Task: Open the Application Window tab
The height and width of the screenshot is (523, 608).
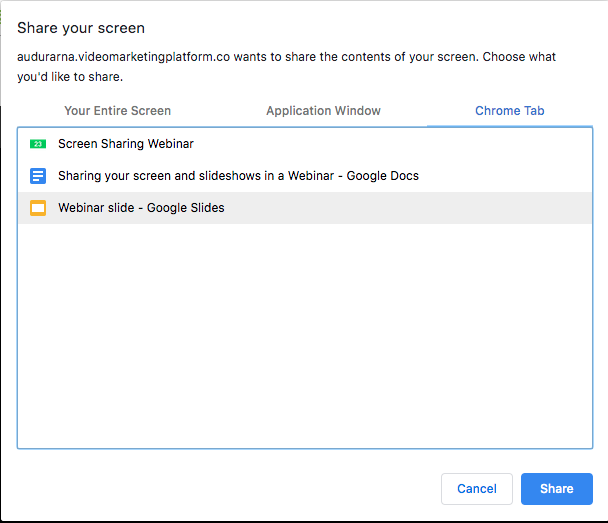Action: click(x=323, y=111)
